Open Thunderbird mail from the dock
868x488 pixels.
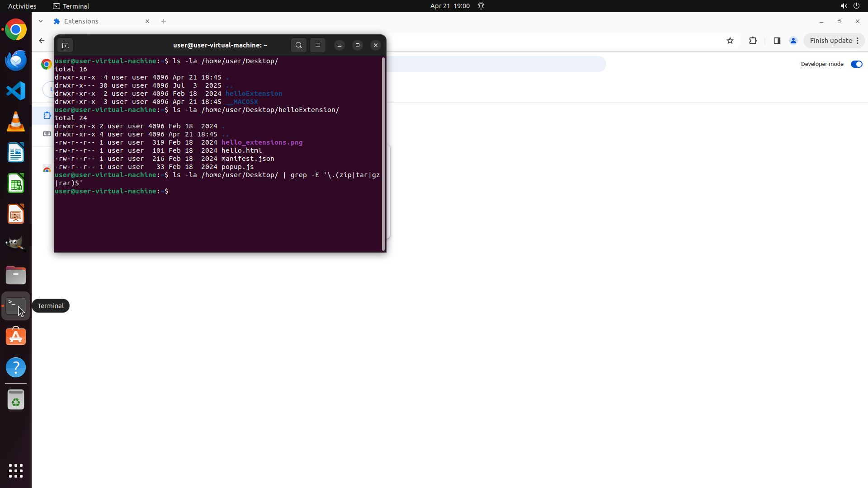[16, 60]
